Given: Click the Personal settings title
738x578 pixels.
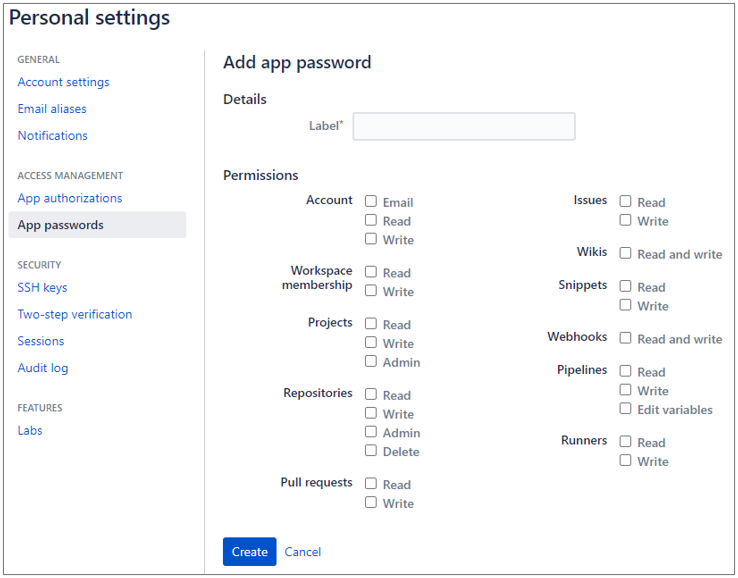Looking at the screenshot, I should [x=89, y=18].
